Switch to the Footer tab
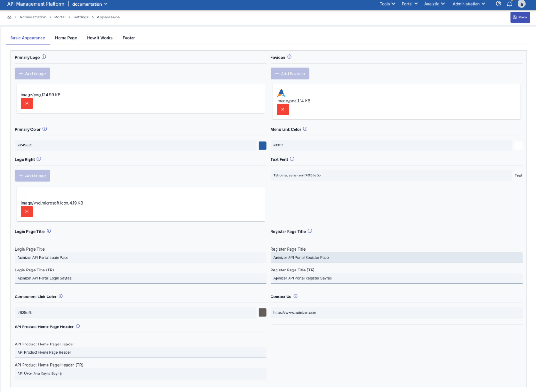536x392 pixels. click(x=129, y=38)
